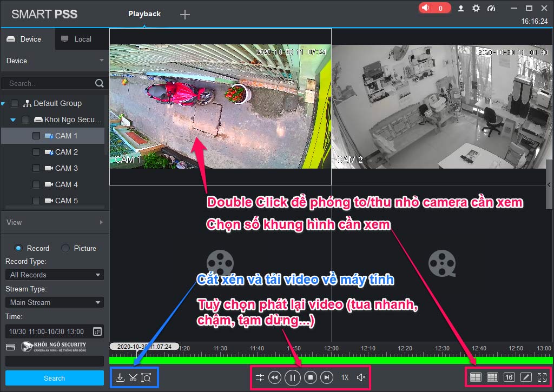Select the Record radio button
This screenshot has width=554, height=392.
tap(18, 248)
